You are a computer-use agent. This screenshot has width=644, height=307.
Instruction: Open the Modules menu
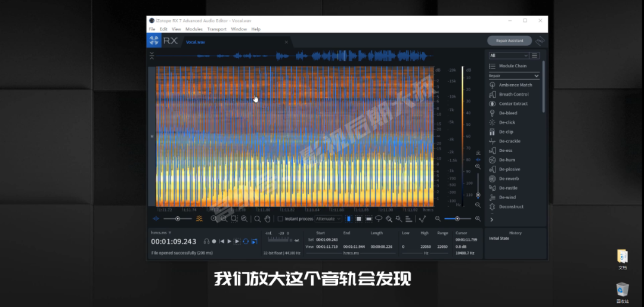click(194, 29)
